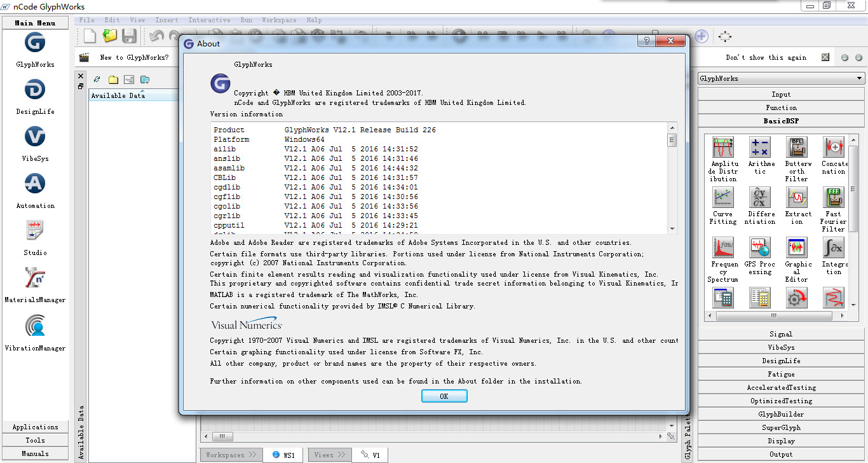Click the clapperboard tutorial icon
868x463 pixels.
(84, 57)
